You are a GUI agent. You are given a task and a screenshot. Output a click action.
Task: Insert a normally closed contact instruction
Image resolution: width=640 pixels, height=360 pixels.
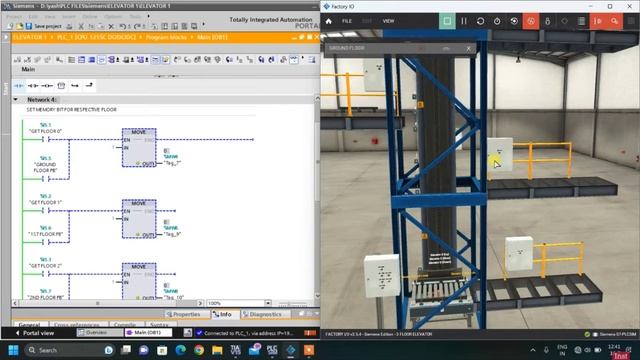tap(33, 86)
